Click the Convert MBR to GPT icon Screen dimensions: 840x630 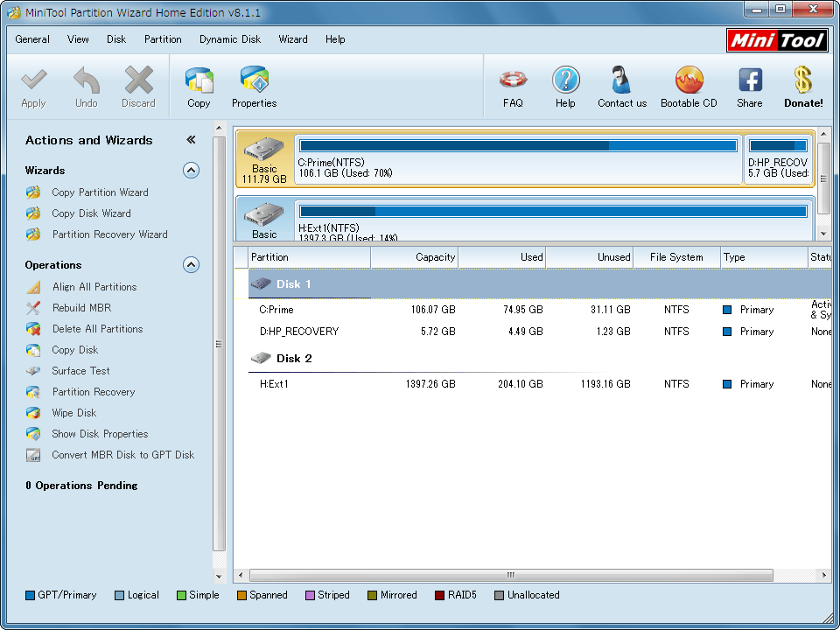(x=33, y=455)
